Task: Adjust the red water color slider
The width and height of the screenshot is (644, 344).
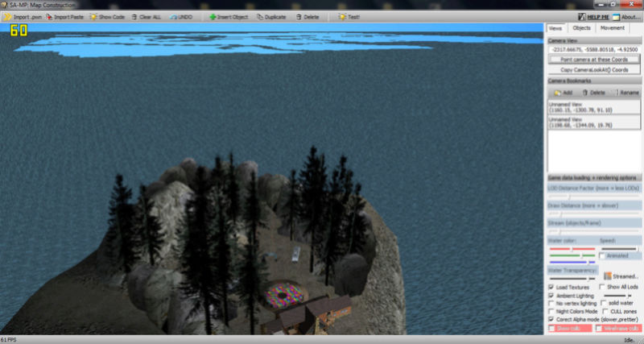Action: coord(572,249)
